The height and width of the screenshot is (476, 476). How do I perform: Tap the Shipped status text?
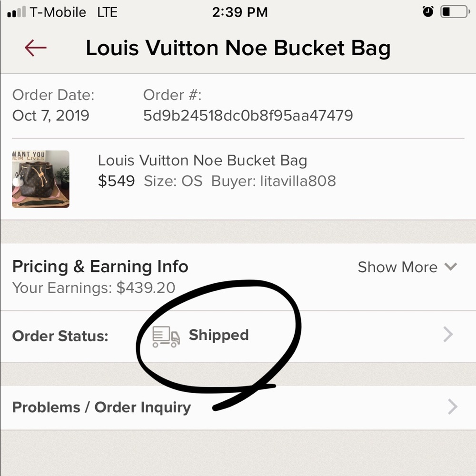click(218, 335)
